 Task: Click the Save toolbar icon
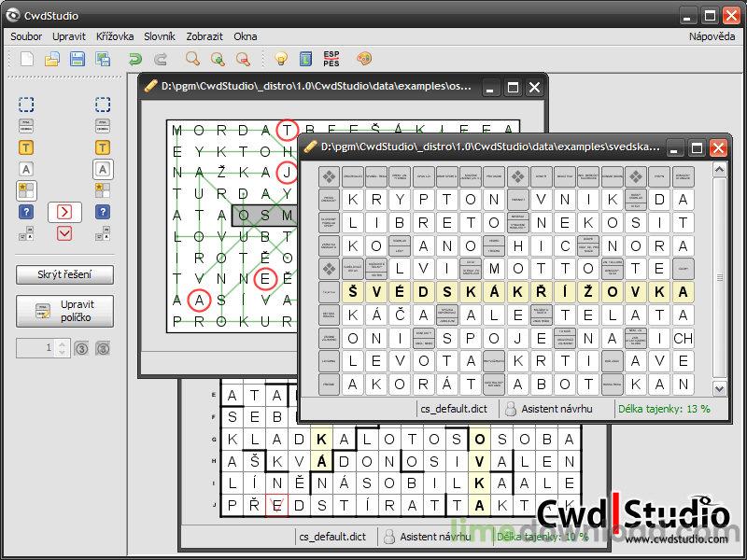(x=77, y=58)
